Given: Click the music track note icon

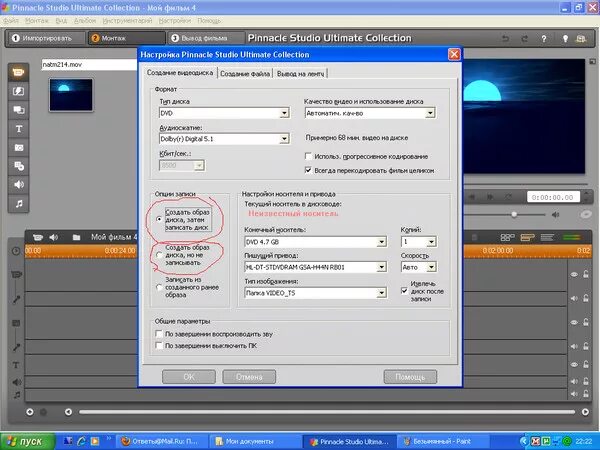Looking at the screenshot, I should (x=17, y=395).
